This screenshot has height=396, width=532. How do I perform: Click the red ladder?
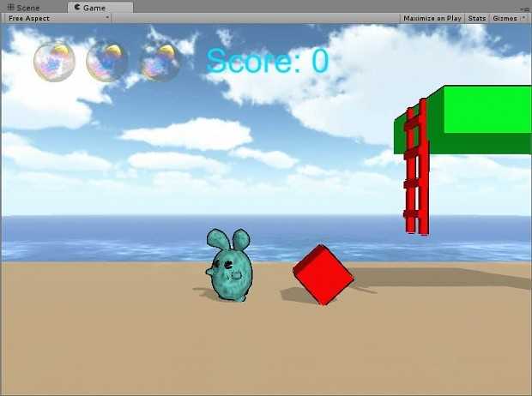(x=417, y=167)
